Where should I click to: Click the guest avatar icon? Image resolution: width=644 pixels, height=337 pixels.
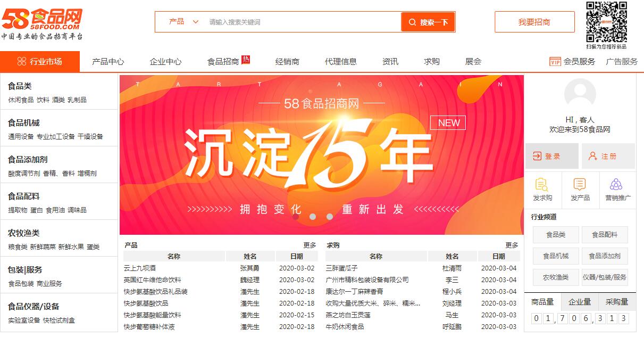(x=580, y=95)
